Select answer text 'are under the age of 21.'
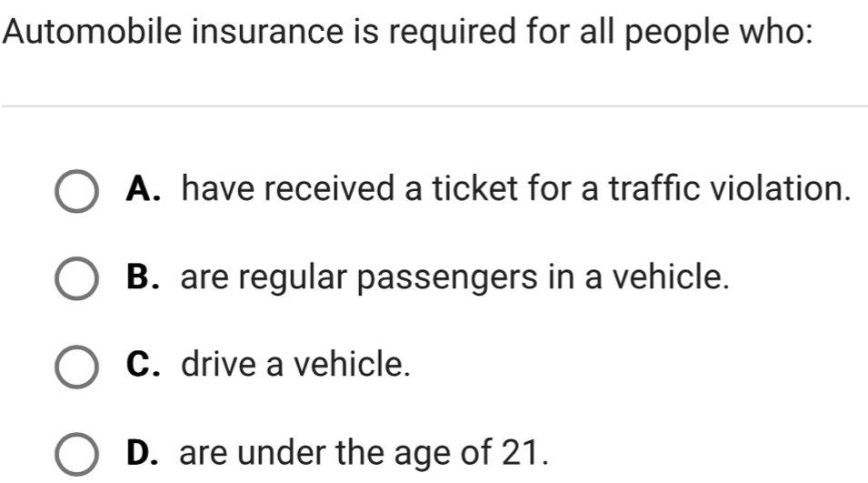 [x=364, y=452]
